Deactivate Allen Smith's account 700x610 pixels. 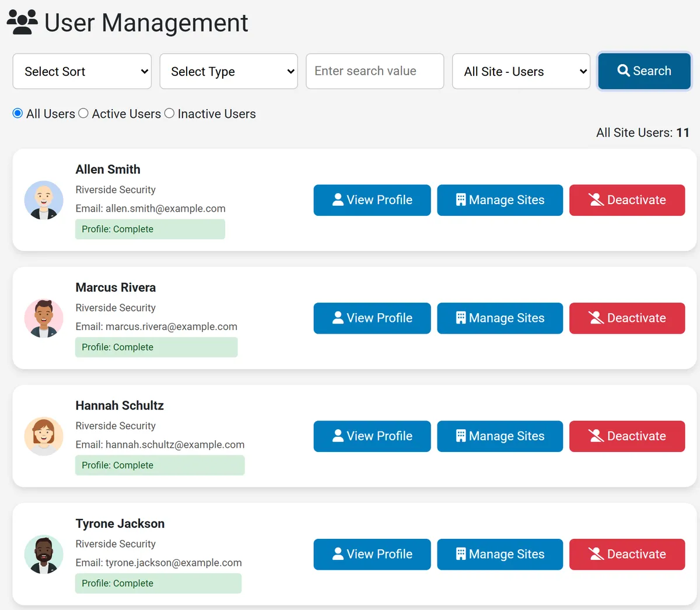click(627, 200)
